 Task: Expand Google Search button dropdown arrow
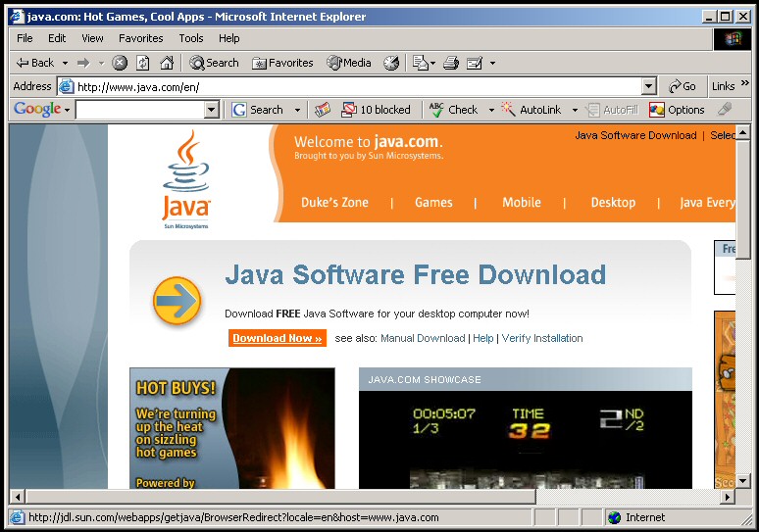(x=297, y=111)
